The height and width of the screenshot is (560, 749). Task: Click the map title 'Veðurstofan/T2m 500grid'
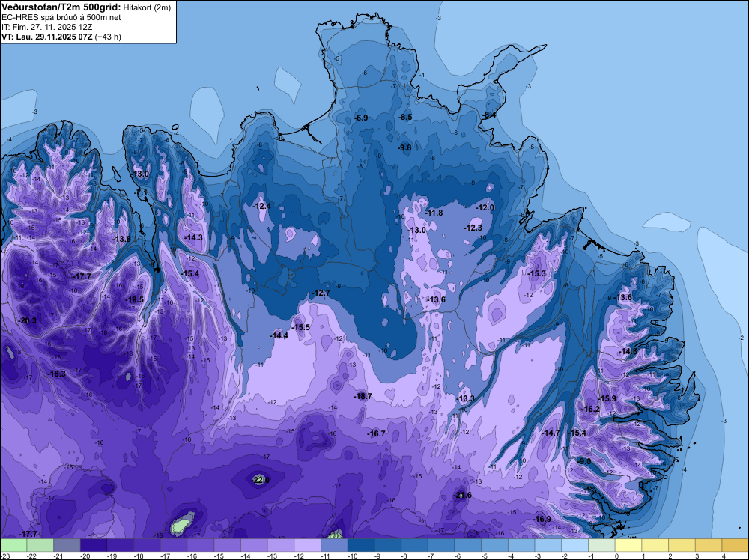click(x=61, y=7)
